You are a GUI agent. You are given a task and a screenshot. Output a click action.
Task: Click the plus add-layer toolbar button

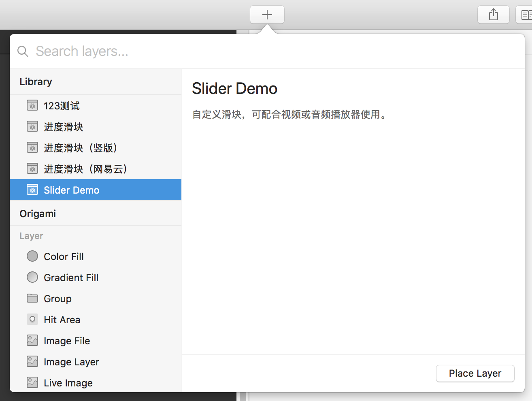coord(267,15)
